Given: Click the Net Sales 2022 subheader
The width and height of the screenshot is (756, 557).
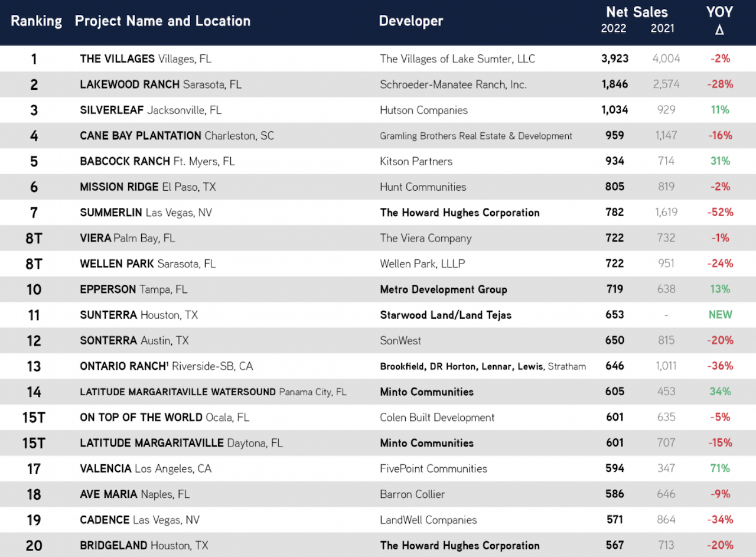Looking at the screenshot, I should [x=614, y=29].
